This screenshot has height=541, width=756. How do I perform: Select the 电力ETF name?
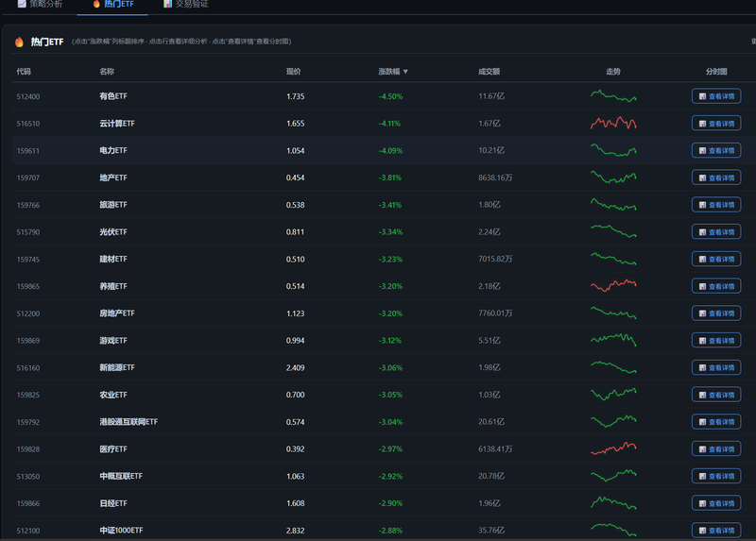[x=113, y=150]
